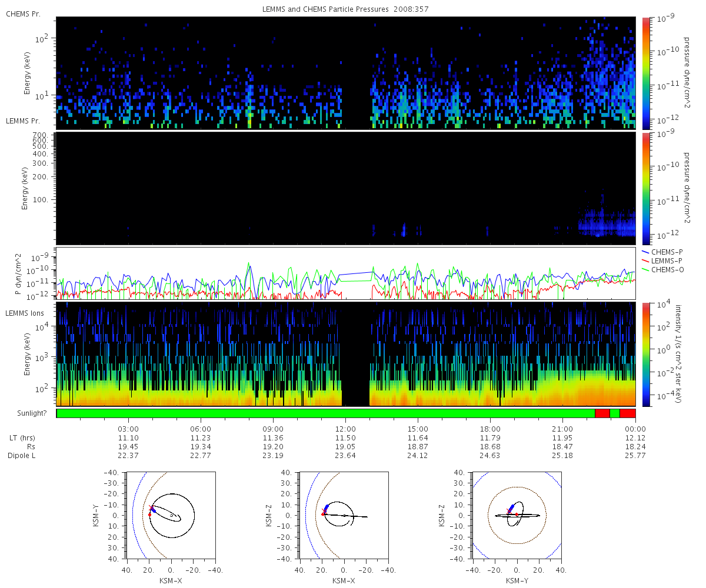The image size is (706, 588).
Task: Click the LEMMS pressure color bar
Action: coord(645,188)
